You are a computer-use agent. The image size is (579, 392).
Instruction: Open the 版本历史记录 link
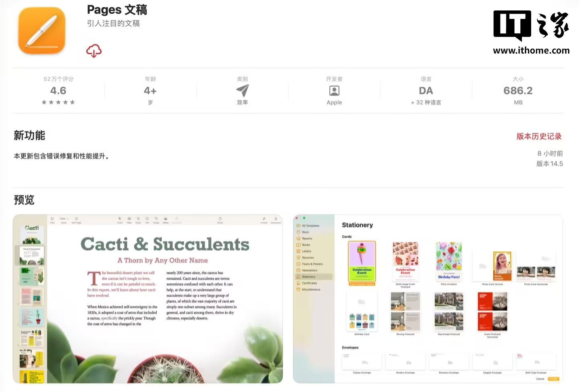[x=539, y=136]
